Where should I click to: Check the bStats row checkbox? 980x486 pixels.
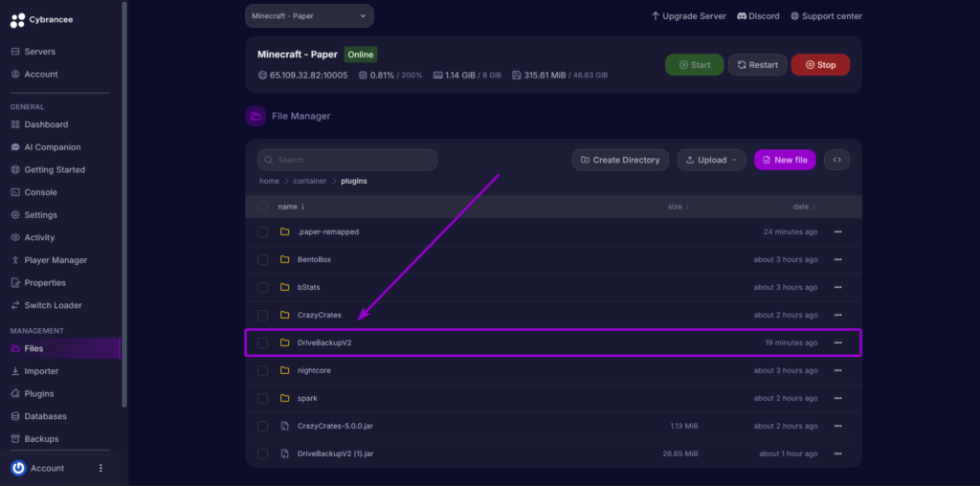pos(262,287)
